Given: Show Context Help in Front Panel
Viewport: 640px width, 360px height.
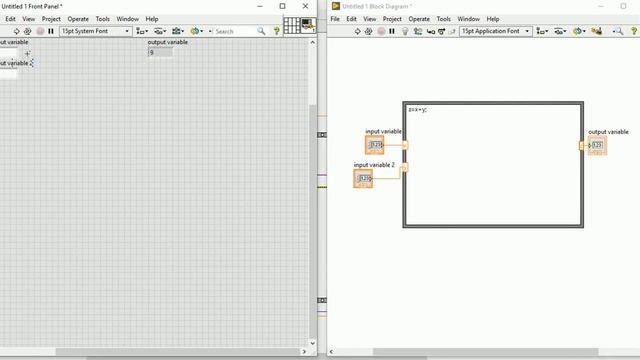Looking at the screenshot, I should pyautogui.click(x=276, y=31).
